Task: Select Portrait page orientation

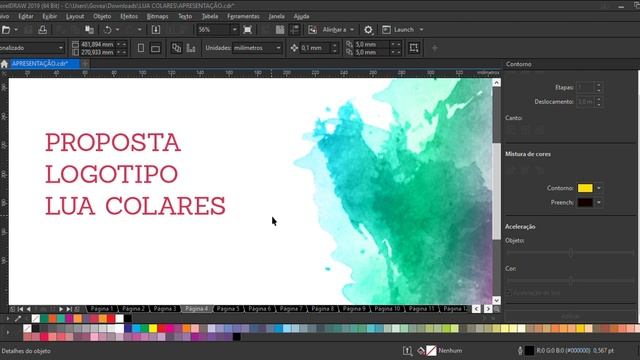Action: (x=141, y=48)
